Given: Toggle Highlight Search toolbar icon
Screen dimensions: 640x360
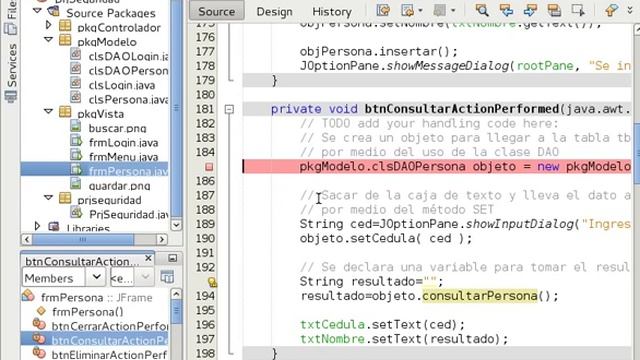Looking at the screenshot, I should [x=554, y=11].
